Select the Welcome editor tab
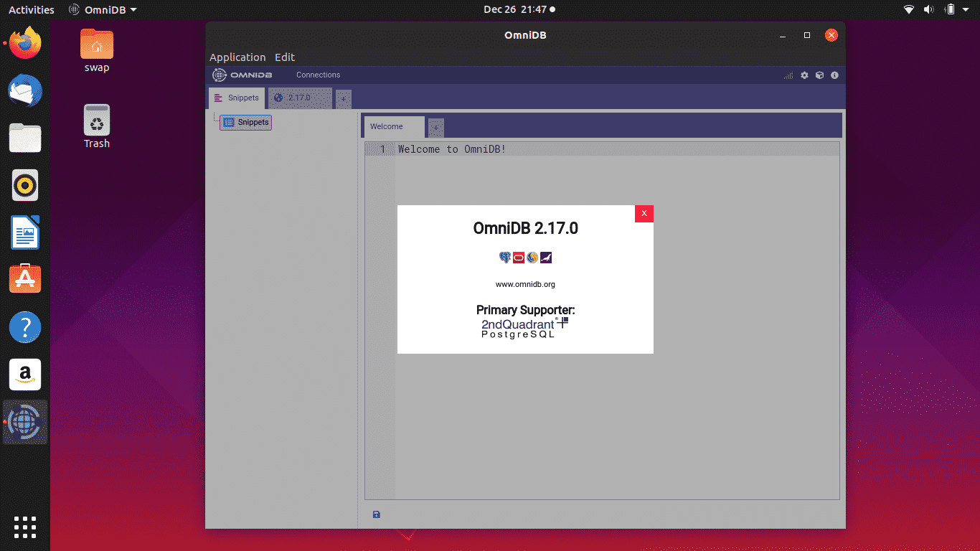The height and width of the screenshot is (551, 980). point(387,127)
